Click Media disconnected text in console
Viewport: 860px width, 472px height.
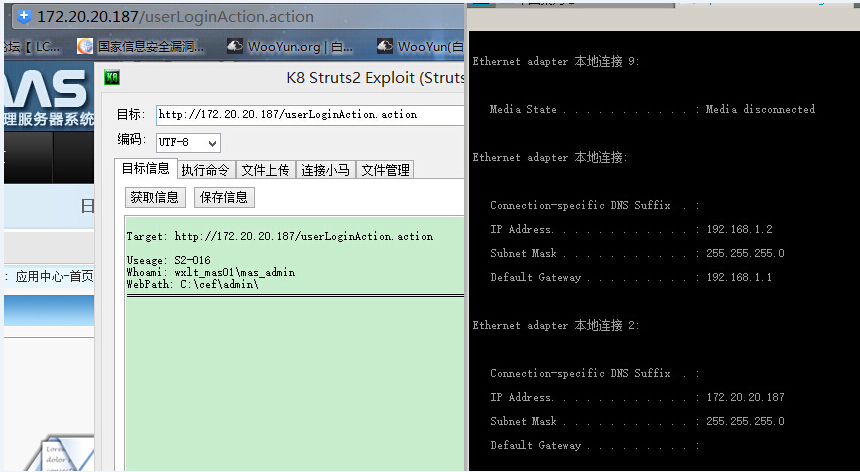pyautogui.click(x=760, y=109)
